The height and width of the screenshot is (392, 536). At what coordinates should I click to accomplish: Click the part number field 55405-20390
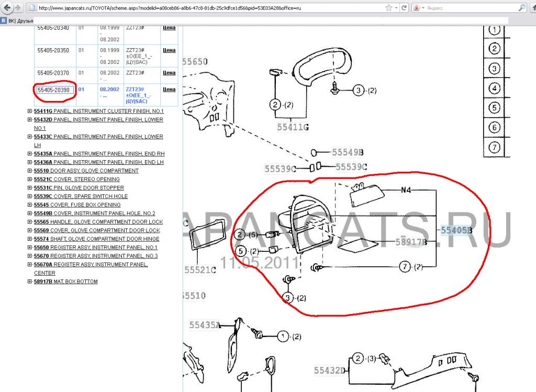click(x=54, y=90)
